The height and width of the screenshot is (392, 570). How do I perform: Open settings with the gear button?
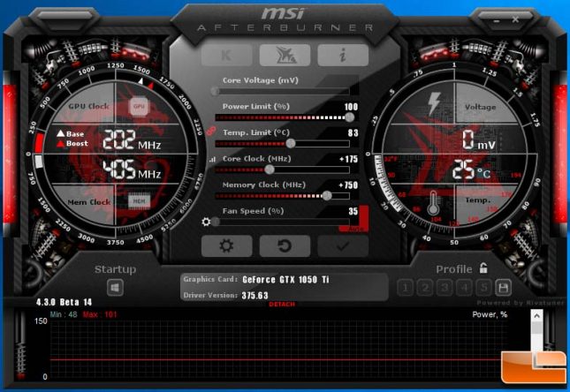226,246
